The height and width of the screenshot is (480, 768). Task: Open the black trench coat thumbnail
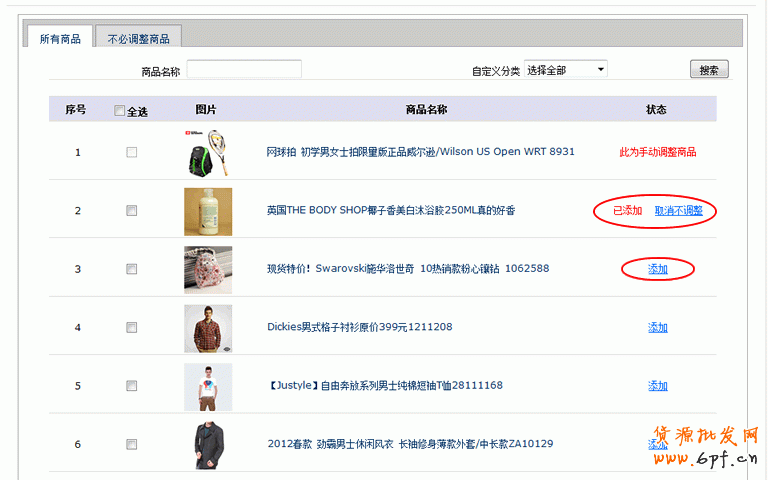[207, 444]
